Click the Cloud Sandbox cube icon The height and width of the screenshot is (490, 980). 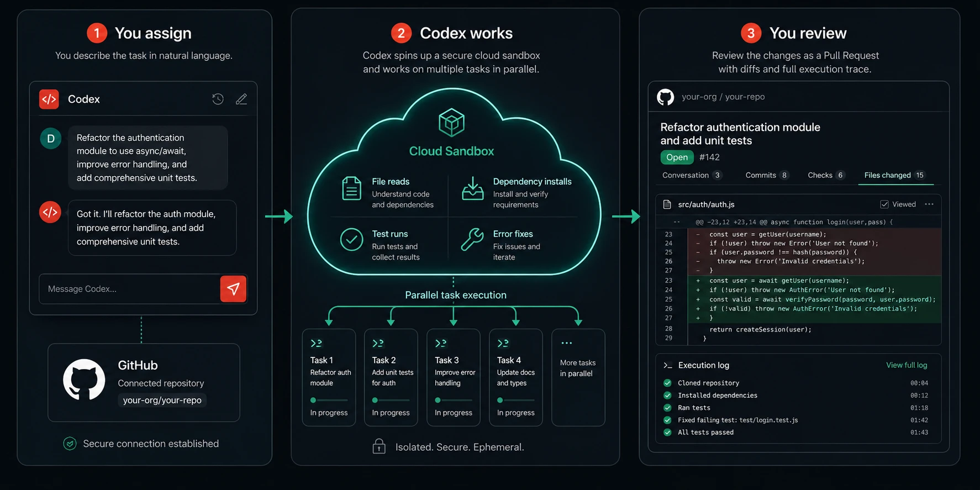pyautogui.click(x=451, y=122)
